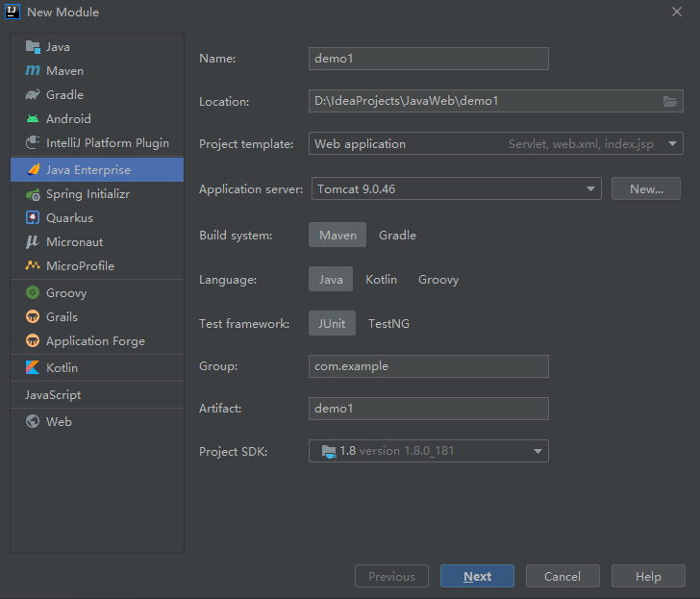Click the Next button
This screenshot has width=700, height=599.
[x=477, y=576]
